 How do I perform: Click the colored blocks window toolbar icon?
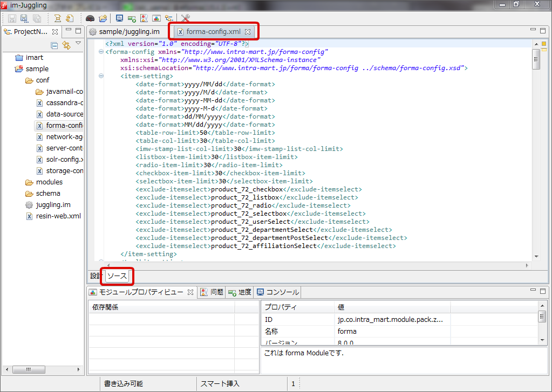tap(156, 18)
